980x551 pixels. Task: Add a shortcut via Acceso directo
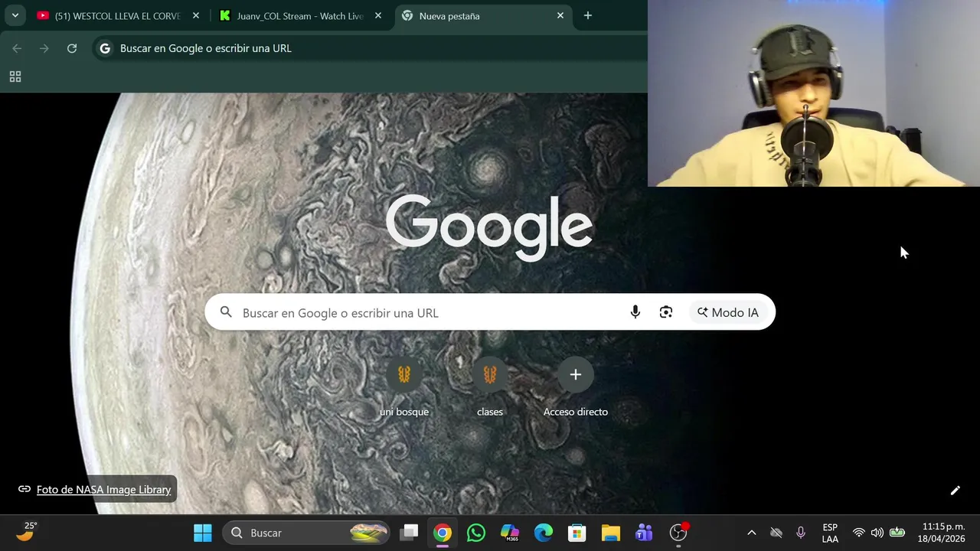(x=576, y=389)
